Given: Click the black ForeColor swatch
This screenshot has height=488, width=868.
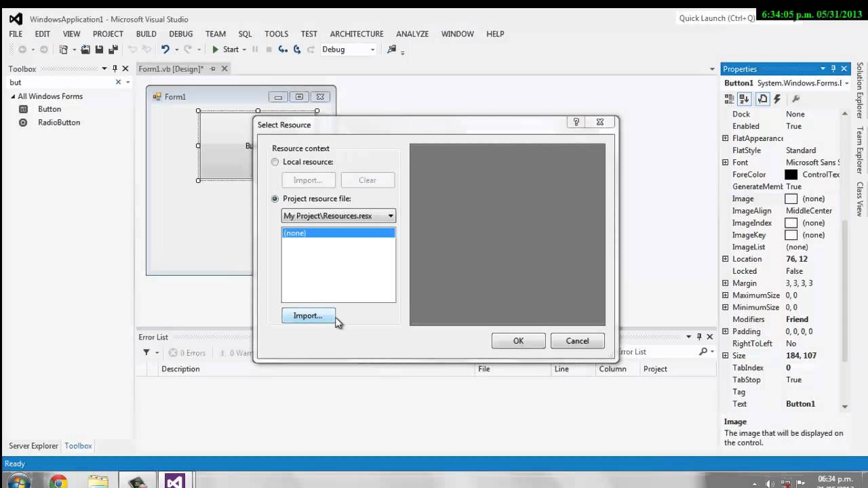Looking at the screenshot, I should 791,175.
